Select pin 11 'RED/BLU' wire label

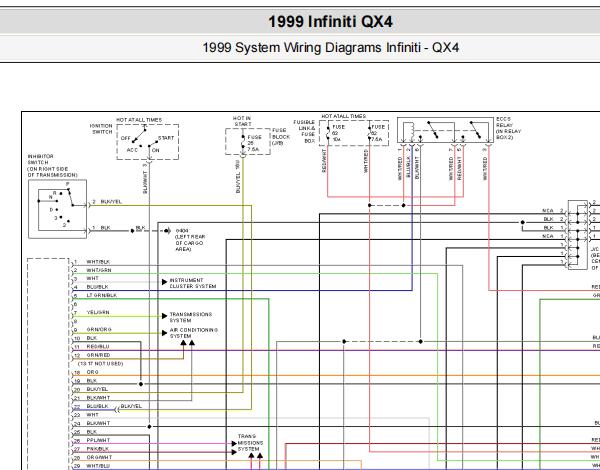pyautogui.click(x=98, y=346)
